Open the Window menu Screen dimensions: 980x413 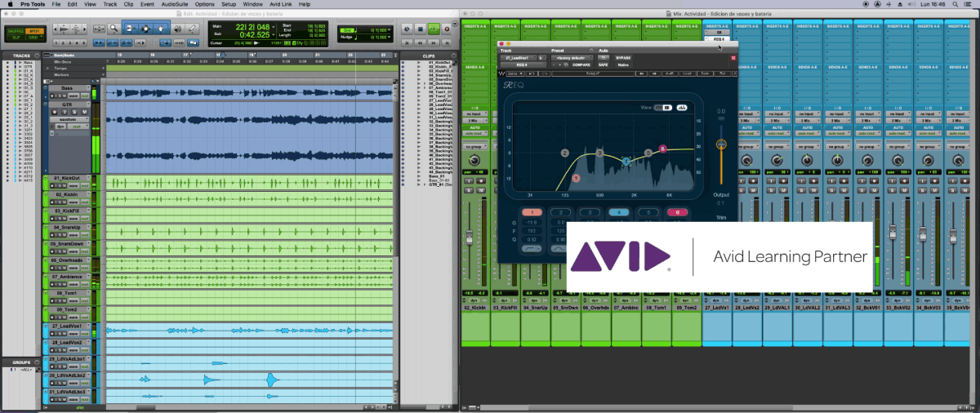pos(253,4)
